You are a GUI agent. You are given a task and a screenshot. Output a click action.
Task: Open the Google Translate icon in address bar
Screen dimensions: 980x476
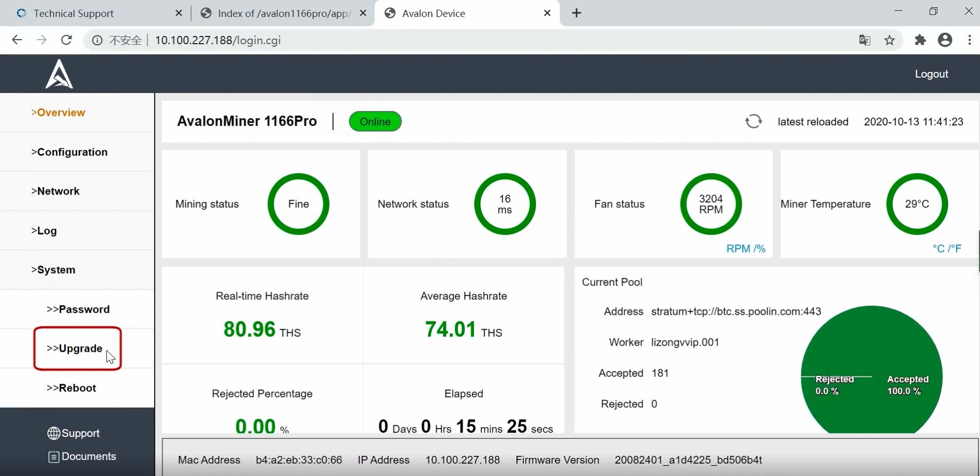[x=864, y=40]
